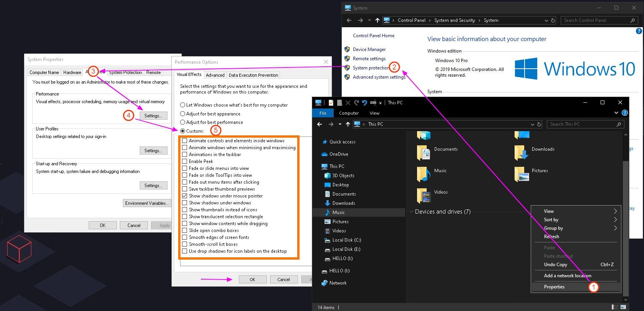This screenshot has height=311, width=644.
Task: Enable Show window contents while dragging
Action: tap(185, 224)
